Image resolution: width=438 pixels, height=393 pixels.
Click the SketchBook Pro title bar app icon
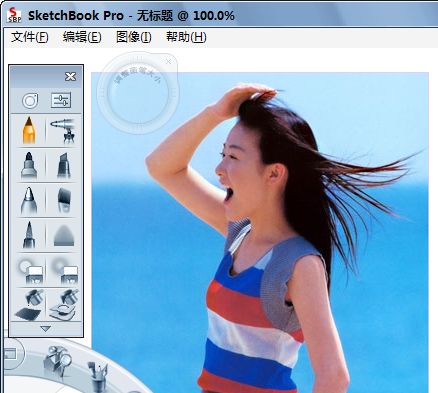[x=14, y=15]
